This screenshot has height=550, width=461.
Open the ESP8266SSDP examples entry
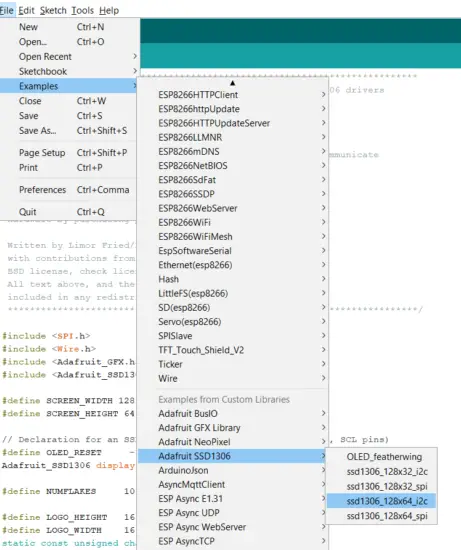coord(233,194)
